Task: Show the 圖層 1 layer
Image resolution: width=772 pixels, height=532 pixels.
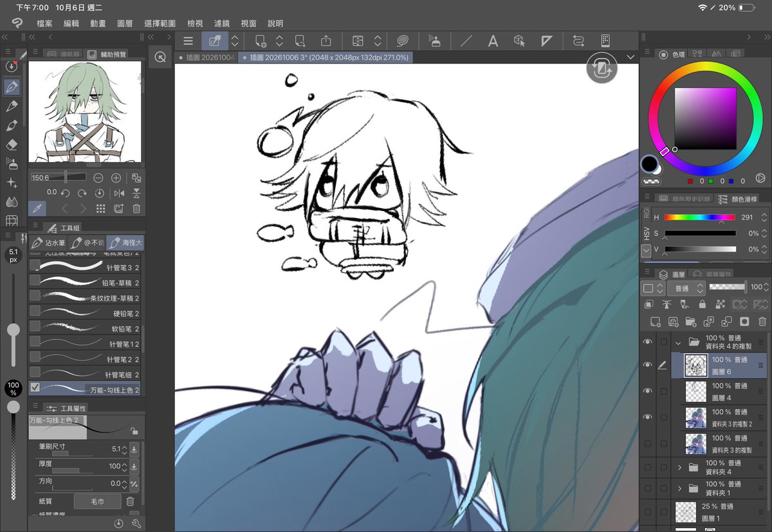Action: coord(648,512)
